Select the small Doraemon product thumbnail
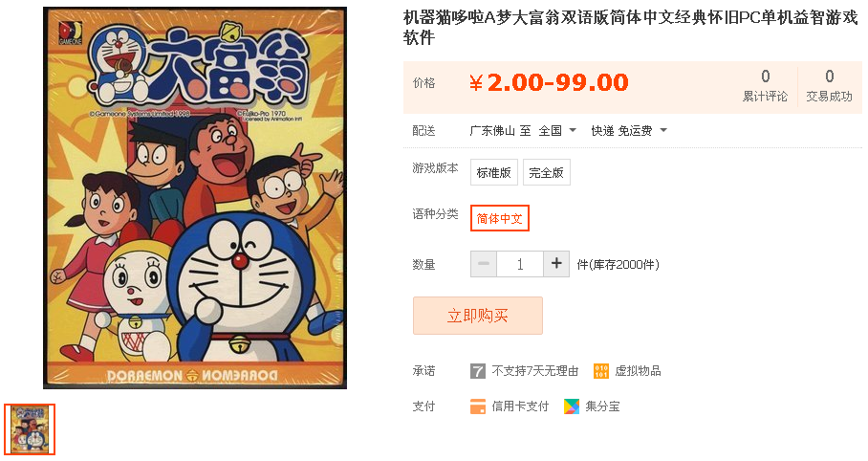 (x=30, y=429)
